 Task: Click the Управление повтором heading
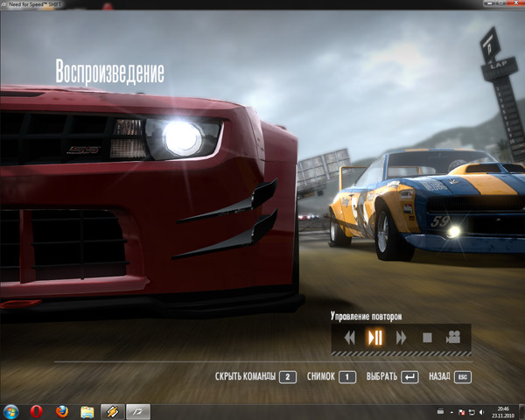click(x=367, y=316)
